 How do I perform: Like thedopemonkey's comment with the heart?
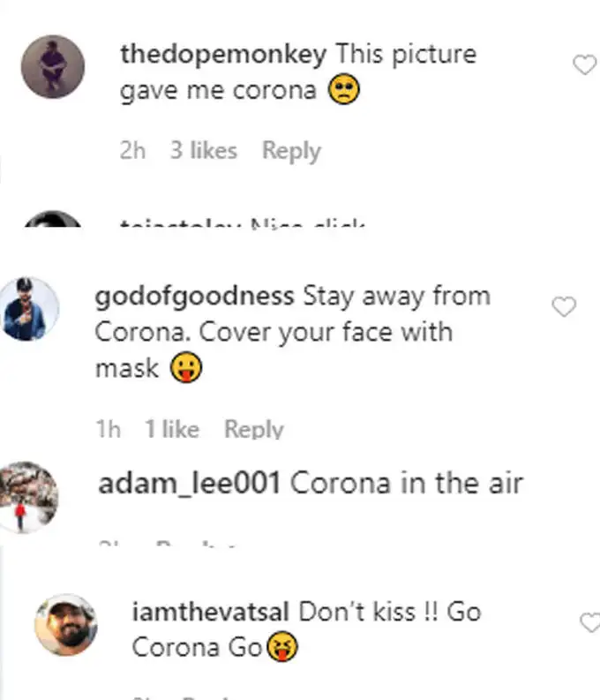pyautogui.click(x=584, y=64)
